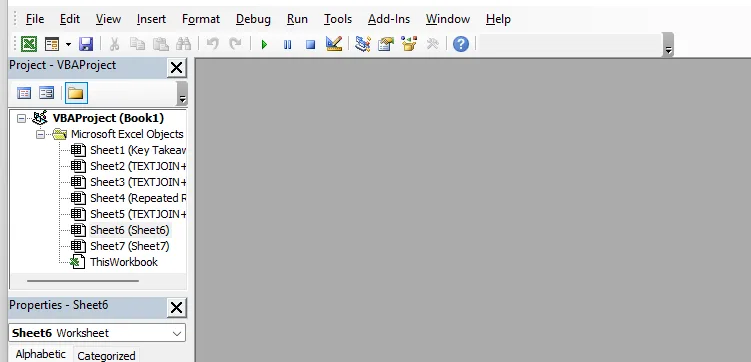Click the Project pane horizontal scrollbar

[83, 281]
